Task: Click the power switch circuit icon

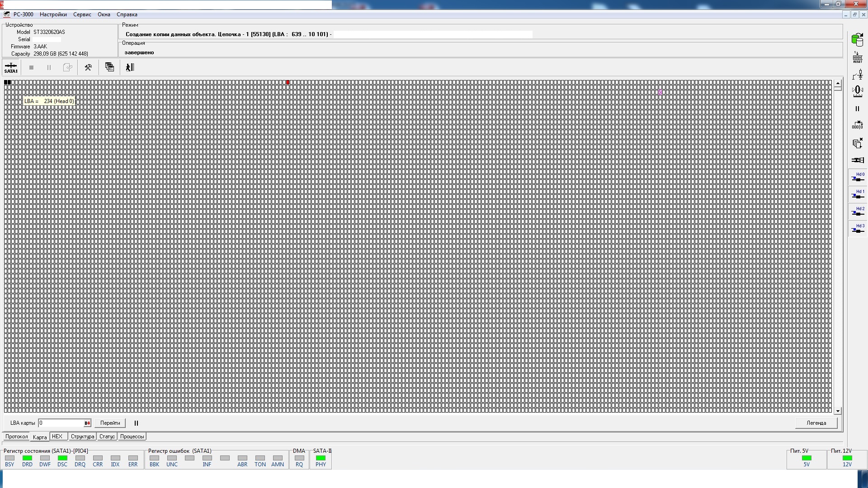Action: [857, 74]
